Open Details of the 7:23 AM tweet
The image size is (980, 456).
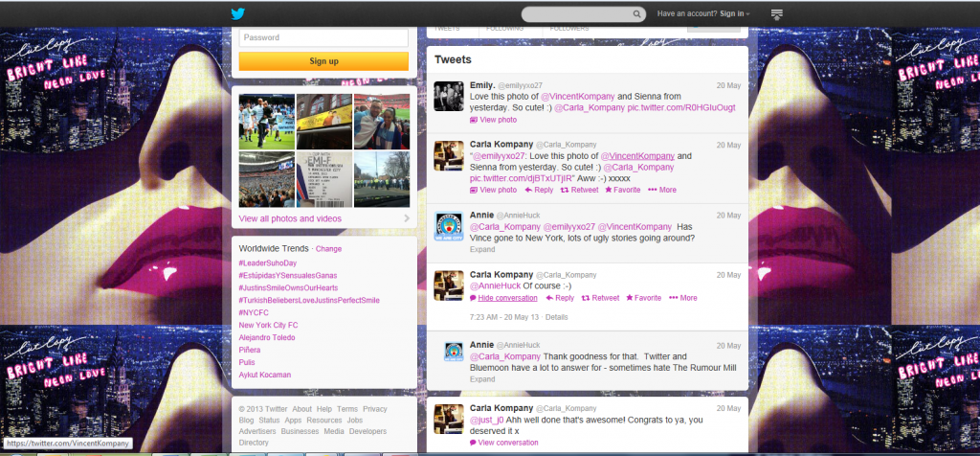tap(556, 318)
